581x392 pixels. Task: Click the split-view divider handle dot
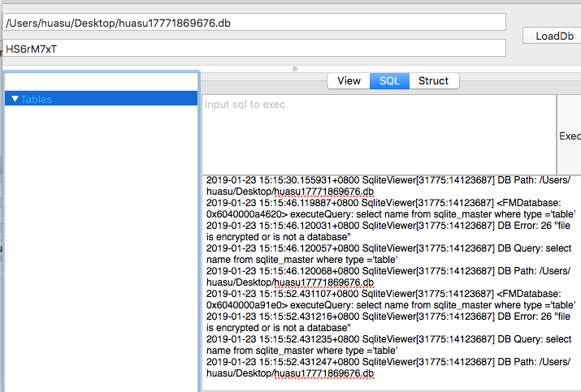295,69
